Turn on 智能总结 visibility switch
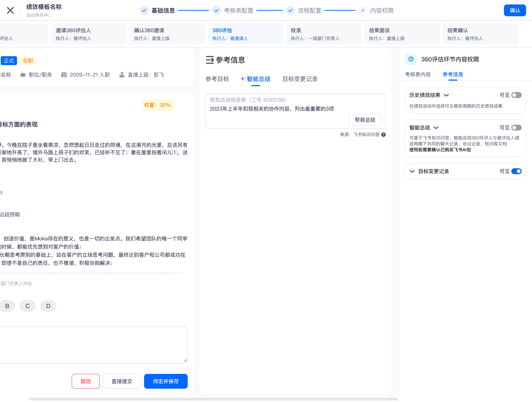The image size is (532, 402). (516, 128)
